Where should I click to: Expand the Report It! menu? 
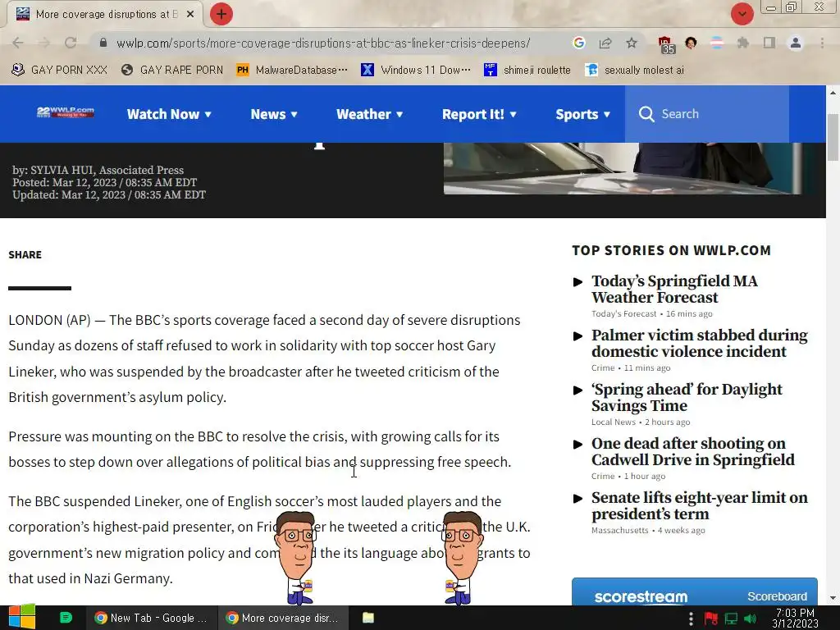coord(479,114)
